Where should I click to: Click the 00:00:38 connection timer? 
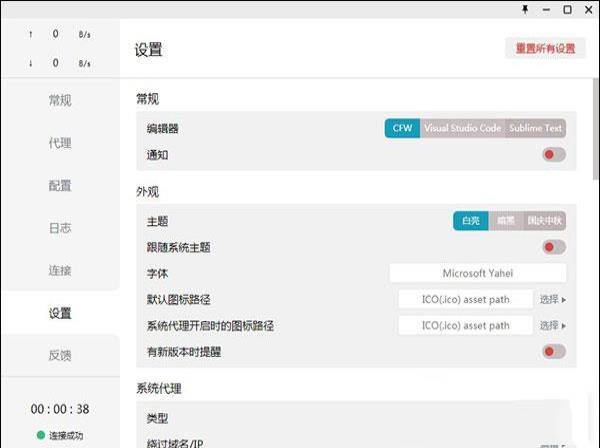pyautogui.click(x=60, y=409)
